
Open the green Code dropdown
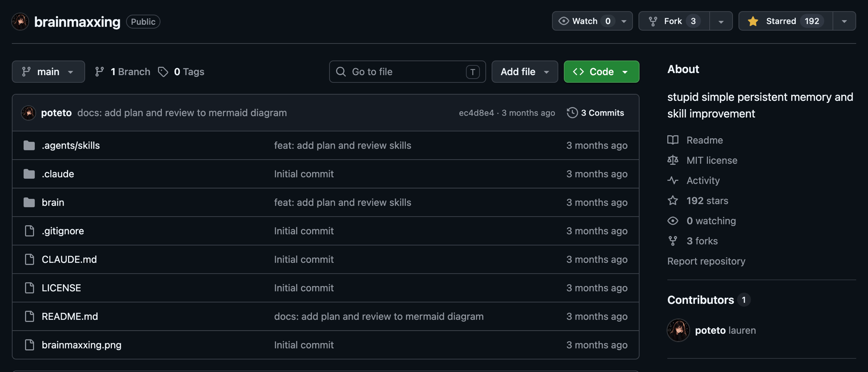pos(601,72)
